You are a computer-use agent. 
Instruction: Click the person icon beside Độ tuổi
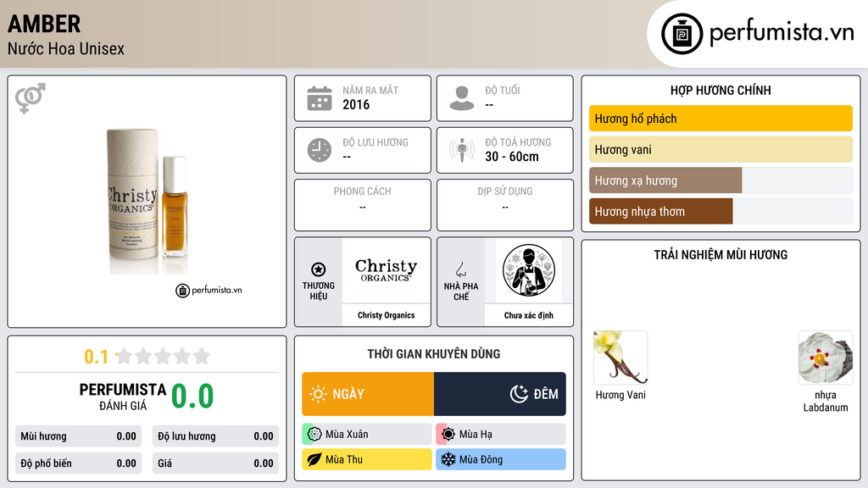[x=462, y=98]
